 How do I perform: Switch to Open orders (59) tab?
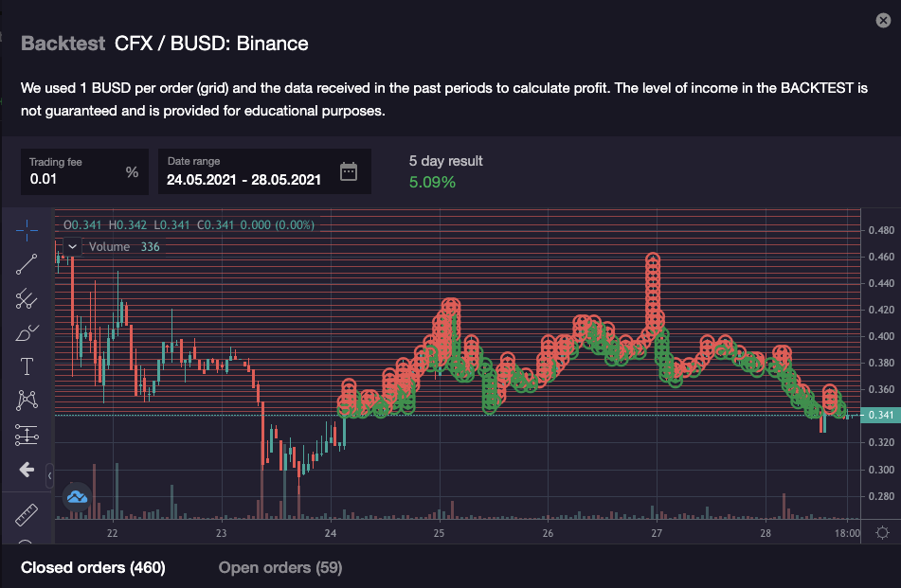click(x=279, y=567)
